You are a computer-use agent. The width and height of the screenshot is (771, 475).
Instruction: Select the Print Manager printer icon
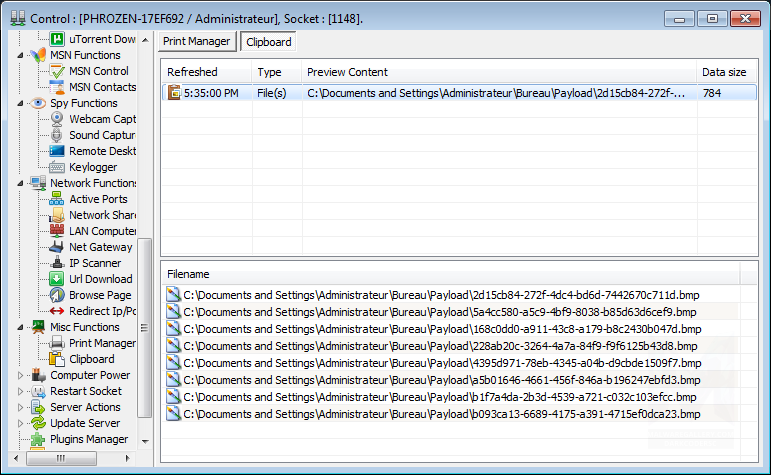57,343
